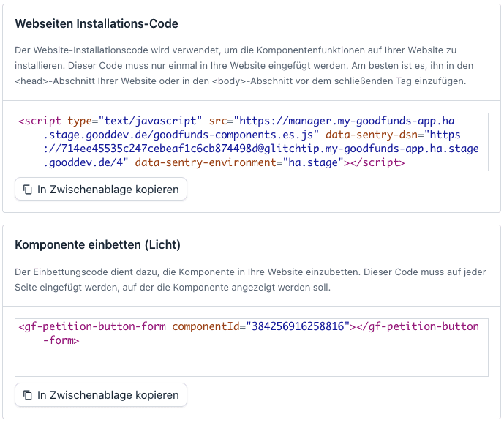Click inside the gf-petition-button-form embed code box
The height and width of the screenshot is (423, 504).
[x=252, y=348]
